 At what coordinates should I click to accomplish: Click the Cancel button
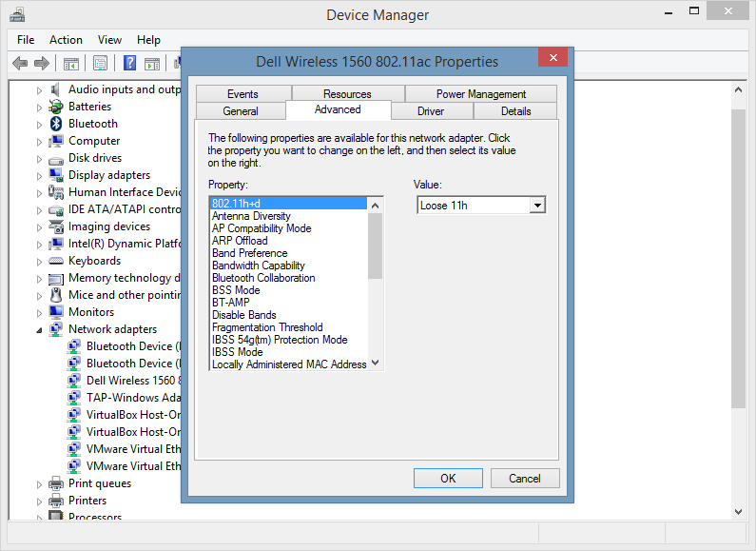click(525, 478)
